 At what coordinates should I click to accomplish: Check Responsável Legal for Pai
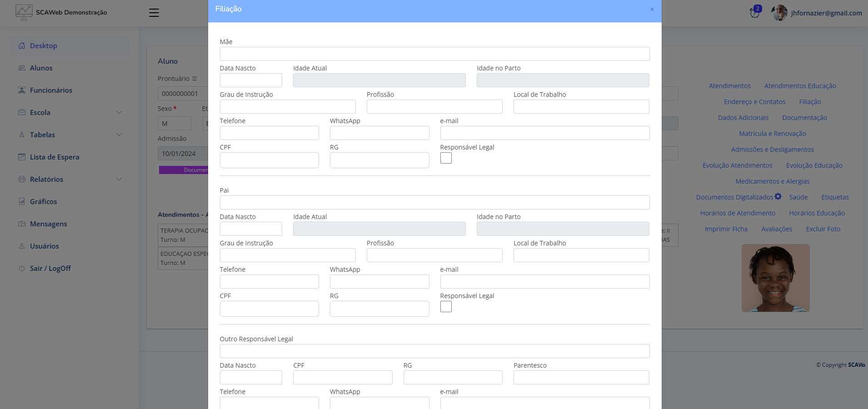pyautogui.click(x=446, y=307)
